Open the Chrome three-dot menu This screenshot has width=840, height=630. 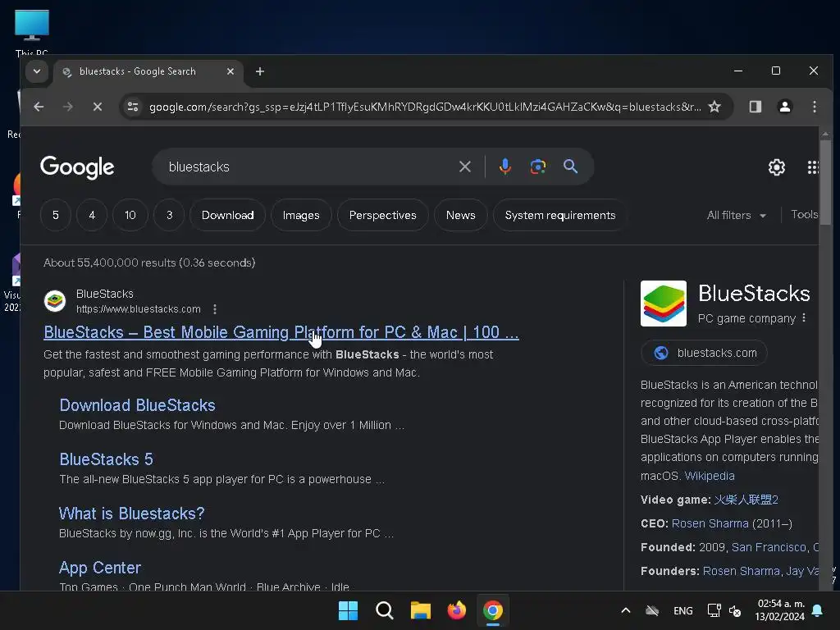point(815,107)
